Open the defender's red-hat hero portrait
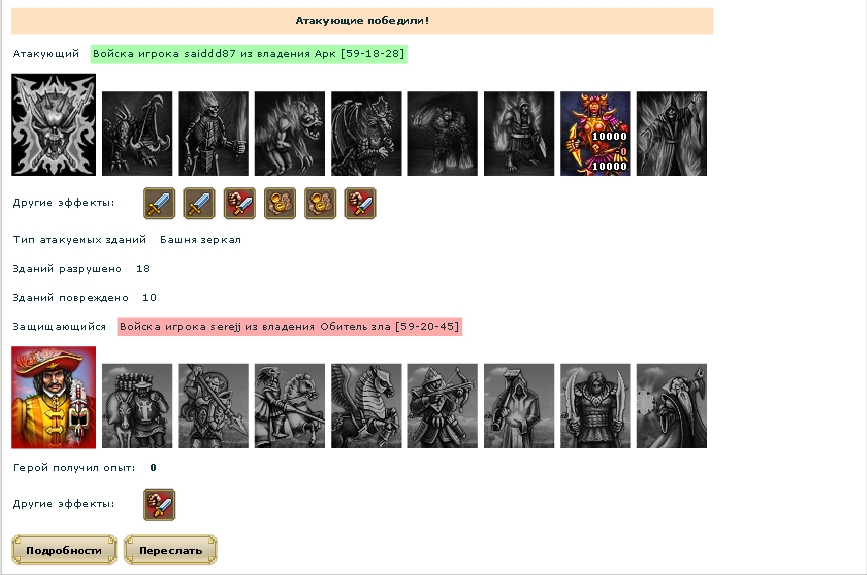The height and width of the screenshot is (575, 867). click(x=54, y=397)
